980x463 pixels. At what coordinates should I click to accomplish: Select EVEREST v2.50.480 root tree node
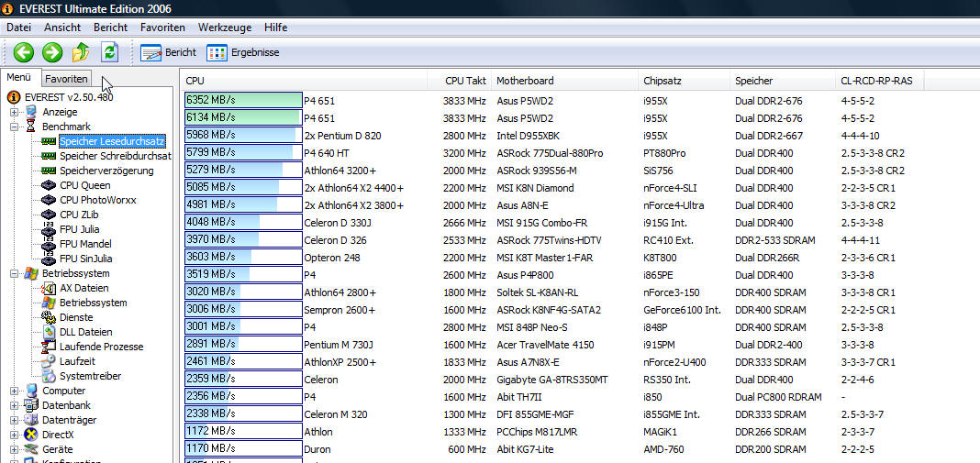click(69, 97)
